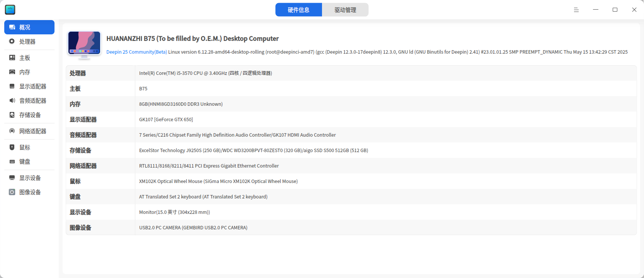644x278 pixels.
Task: Click the HUANANZHI B75 Desktop Computer title
Action: tap(193, 39)
